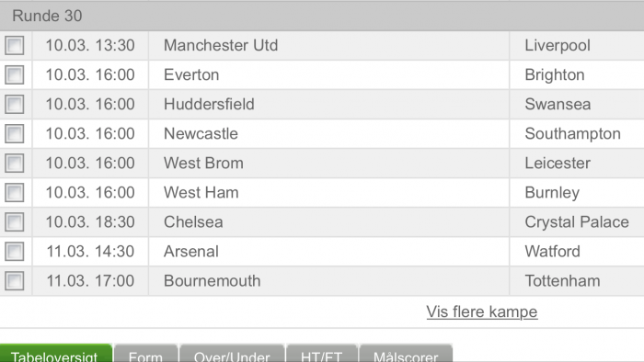Viewport: 644px width, 362px height.
Task: Tick the Manchester Utd vs Liverpool checkbox
Action: [x=15, y=46]
